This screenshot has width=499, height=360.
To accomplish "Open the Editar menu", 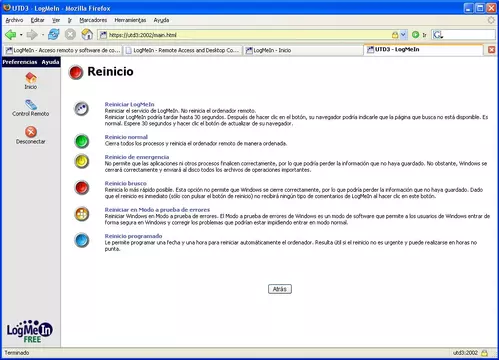I will [37, 20].
